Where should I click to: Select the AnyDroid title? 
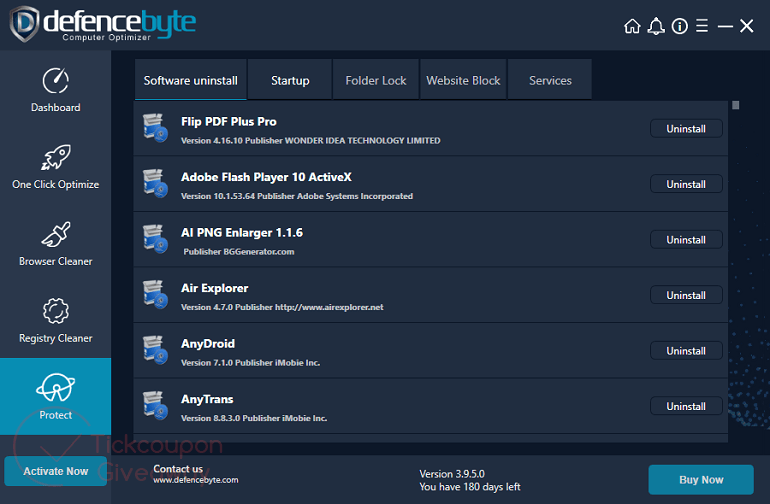point(208,343)
